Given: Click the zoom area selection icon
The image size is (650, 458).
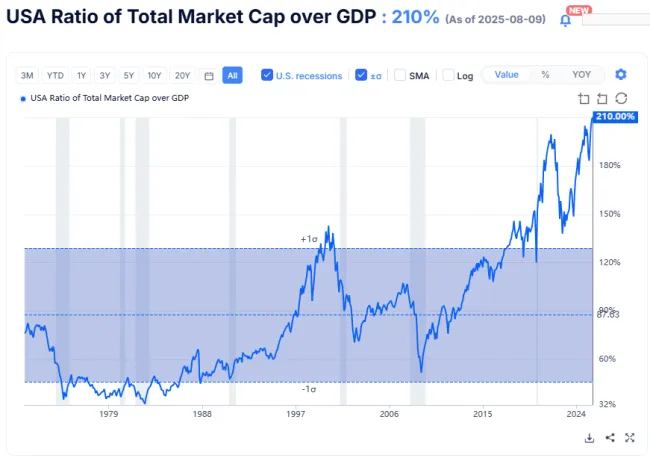Looking at the screenshot, I should (x=584, y=98).
